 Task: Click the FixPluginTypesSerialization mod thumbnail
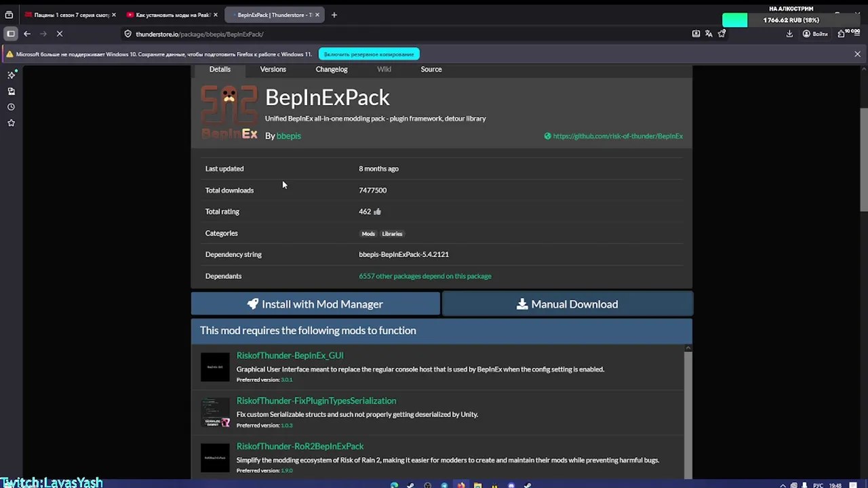pyautogui.click(x=215, y=413)
